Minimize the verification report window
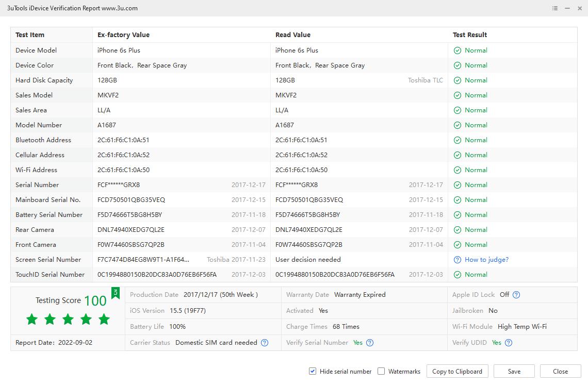Viewport: 588px width, 386px height. [567, 8]
